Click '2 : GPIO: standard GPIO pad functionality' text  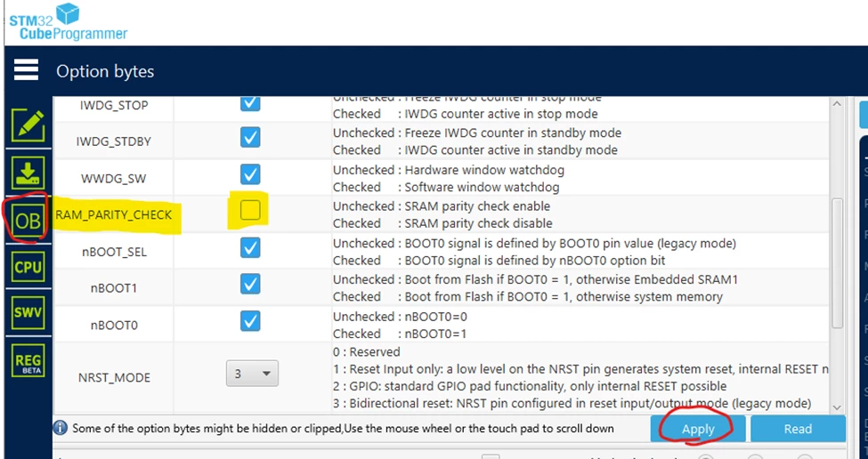[530, 386]
